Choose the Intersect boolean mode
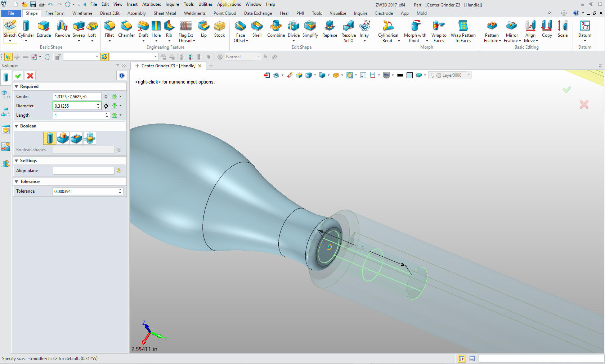Image resolution: width=605 pixels, height=364 pixels. pos(90,138)
